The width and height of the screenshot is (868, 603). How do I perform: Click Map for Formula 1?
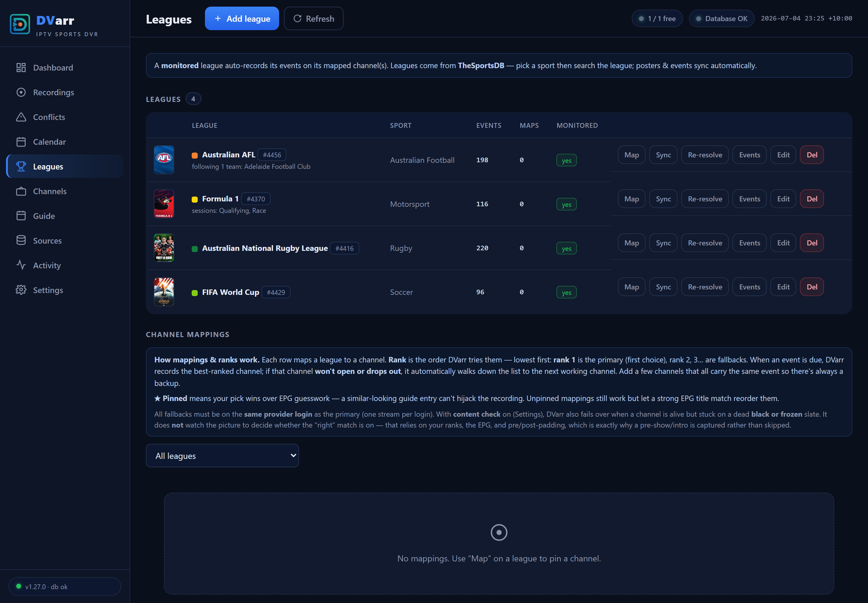click(631, 199)
